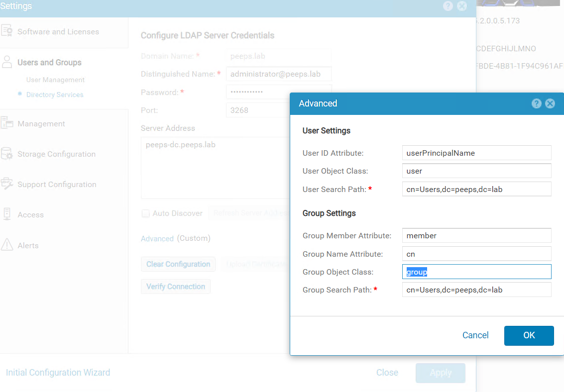Click inside the Group Name Attribute field
The height and width of the screenshot is (392, 564).
point(476,254)
